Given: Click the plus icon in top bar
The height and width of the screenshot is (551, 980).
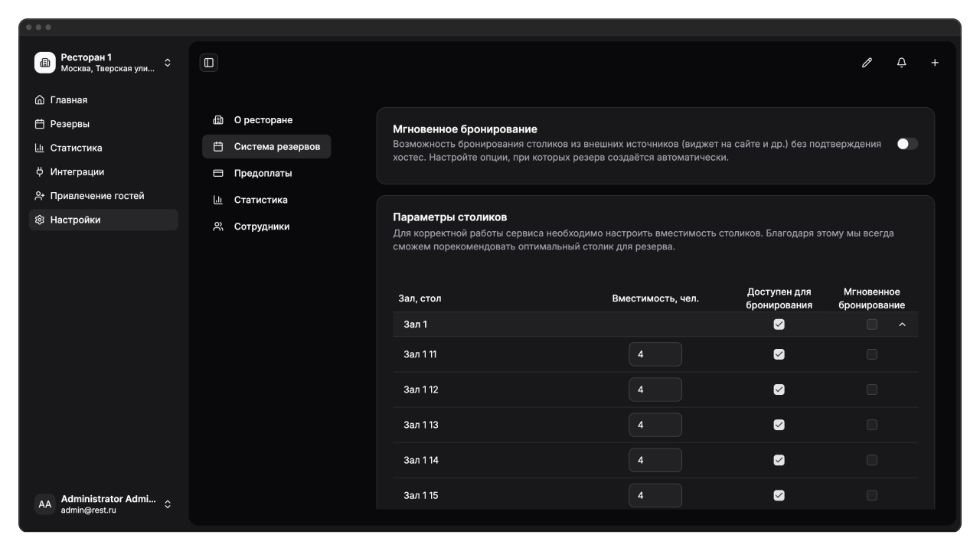Looking at the screenshot, I should pos(935,63).
